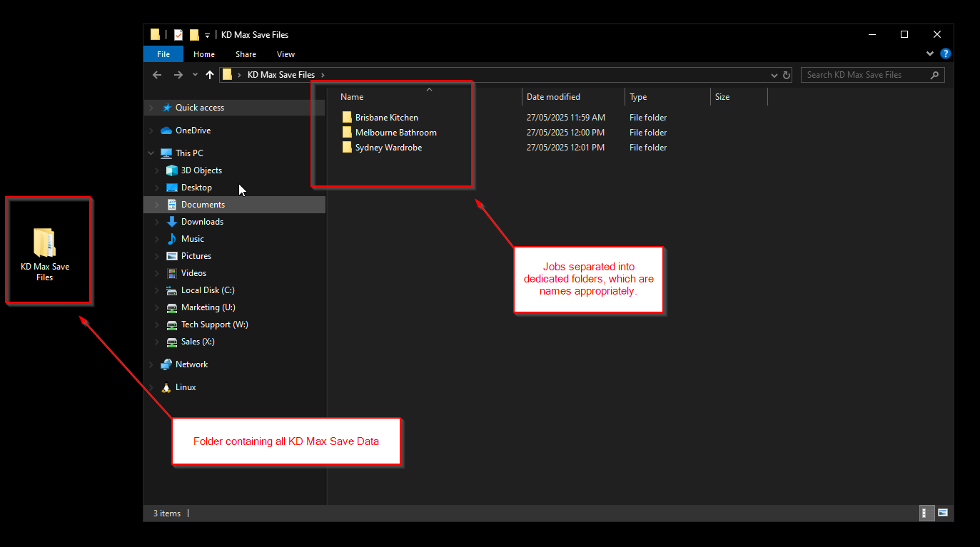
Task: Select the Melbourne Bathroom folder
Action: (396, 133)
